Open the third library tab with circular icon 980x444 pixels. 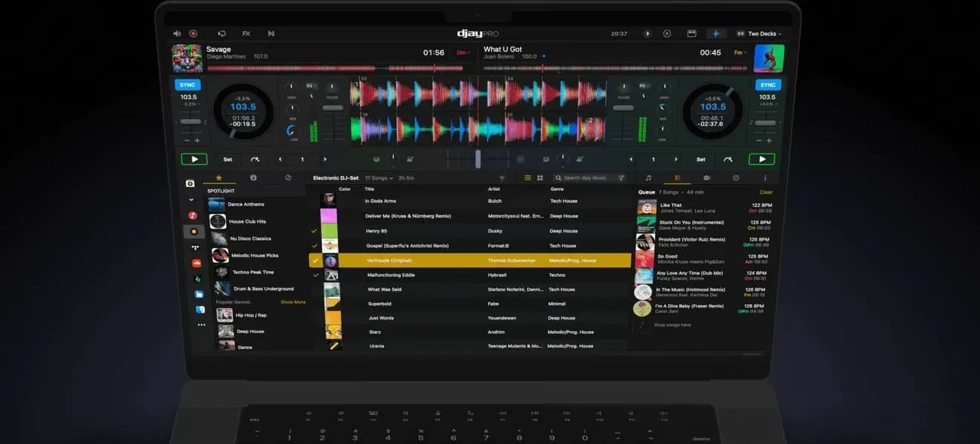[288, 178]
